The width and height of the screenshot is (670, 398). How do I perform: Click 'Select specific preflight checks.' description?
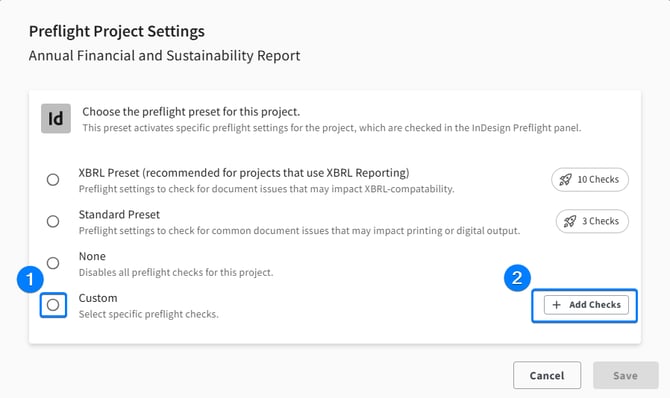pyautogui.click(x=149, y=314)
